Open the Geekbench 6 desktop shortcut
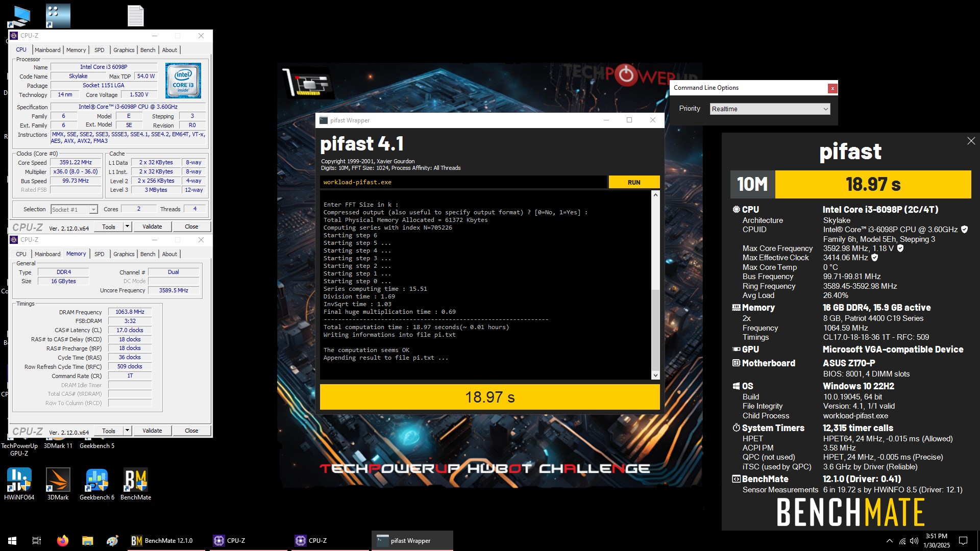 (97, 484)
